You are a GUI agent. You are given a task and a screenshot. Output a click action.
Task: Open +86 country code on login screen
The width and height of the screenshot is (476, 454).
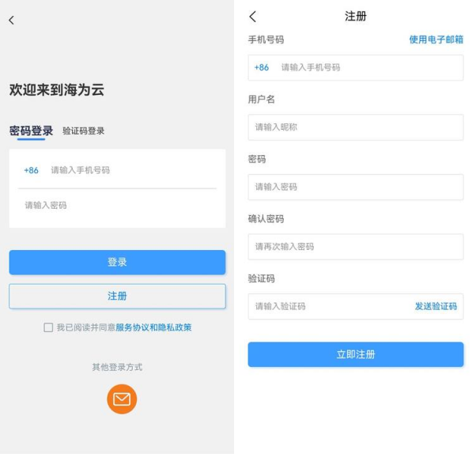(32, 170)
